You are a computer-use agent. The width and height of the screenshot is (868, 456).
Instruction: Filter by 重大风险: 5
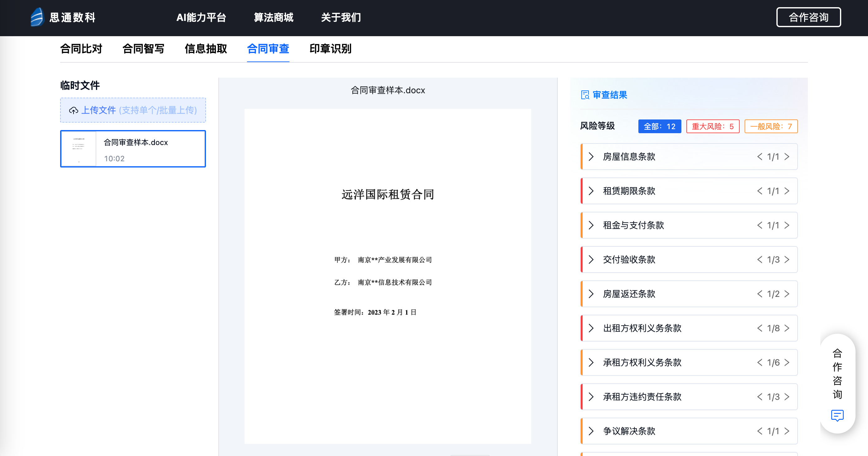pyautogui.click(x=713, y=127)
